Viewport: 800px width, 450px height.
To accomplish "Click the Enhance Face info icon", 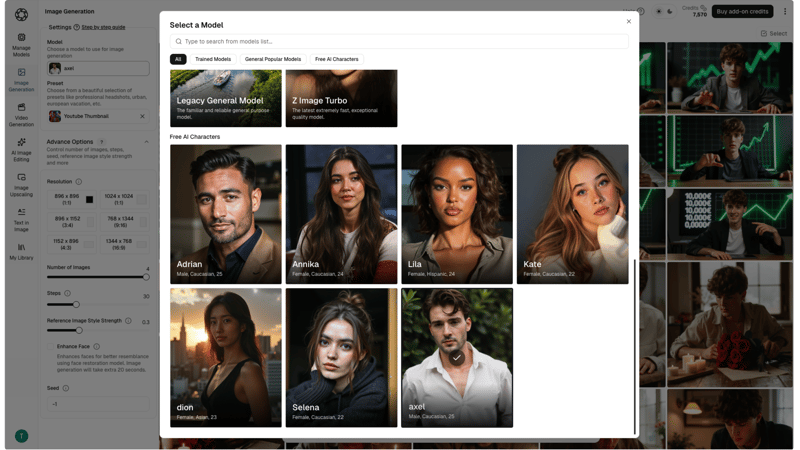I will click(x=96, y=346).
